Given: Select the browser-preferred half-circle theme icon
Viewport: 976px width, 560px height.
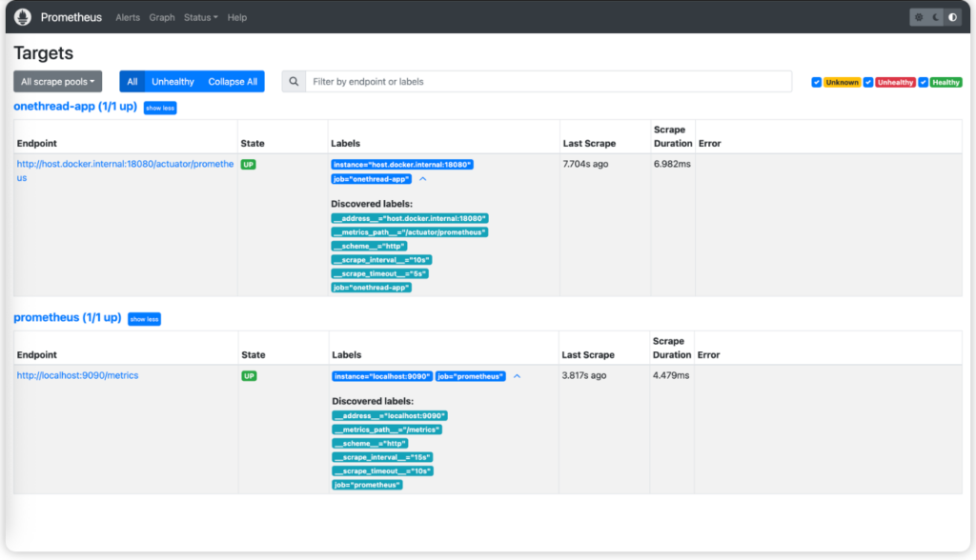Looking at the screenshot, I should point(952,17).
